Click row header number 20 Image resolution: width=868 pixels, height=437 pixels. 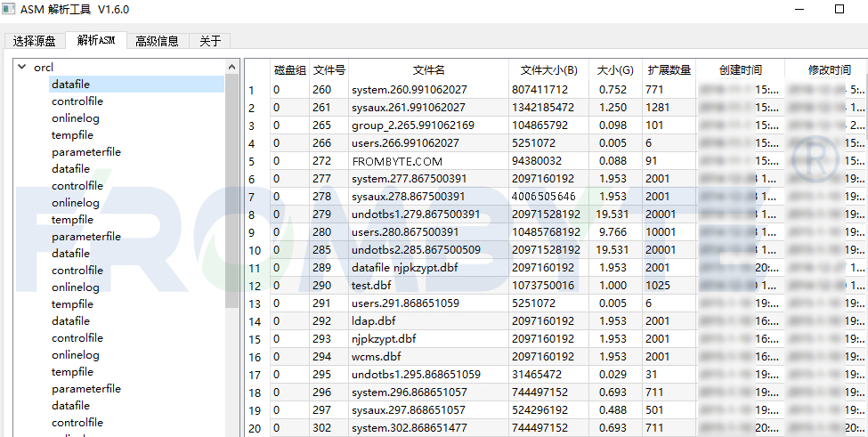[257, 428]
